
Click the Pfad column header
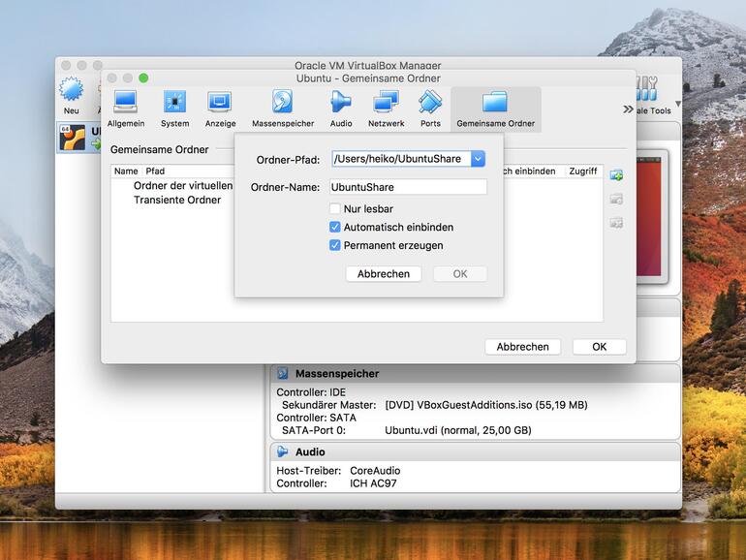click(x=155, y=171)
